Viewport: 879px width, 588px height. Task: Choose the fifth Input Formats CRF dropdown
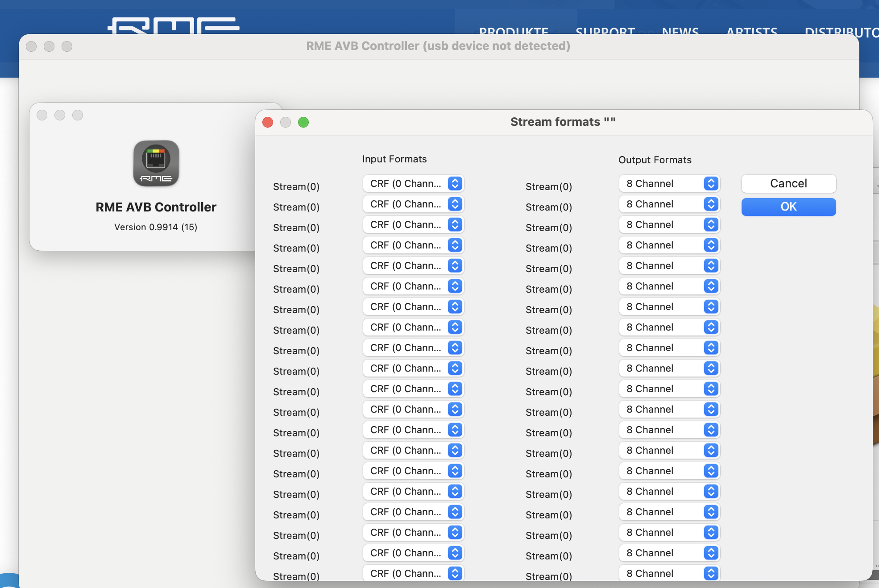pos(413,265)
